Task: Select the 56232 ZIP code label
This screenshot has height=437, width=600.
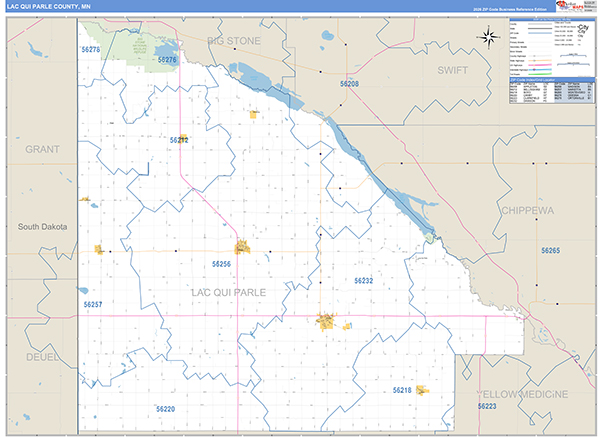Action: [363, 281]
